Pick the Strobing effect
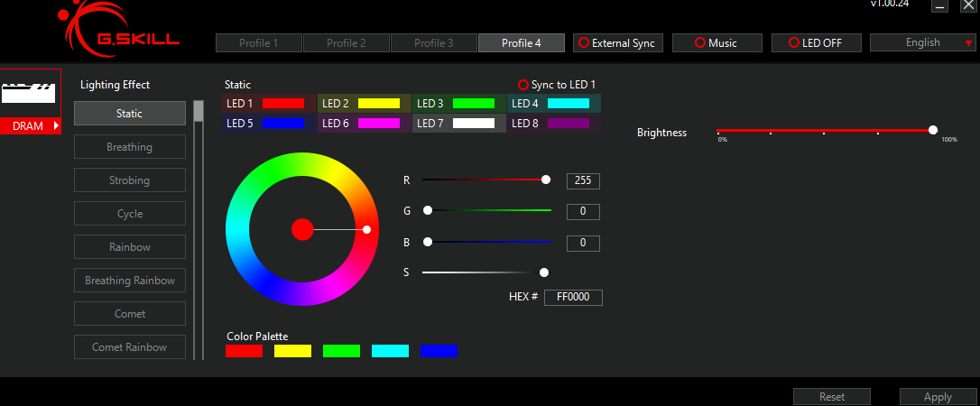980x406 pixels. (129, 180)
